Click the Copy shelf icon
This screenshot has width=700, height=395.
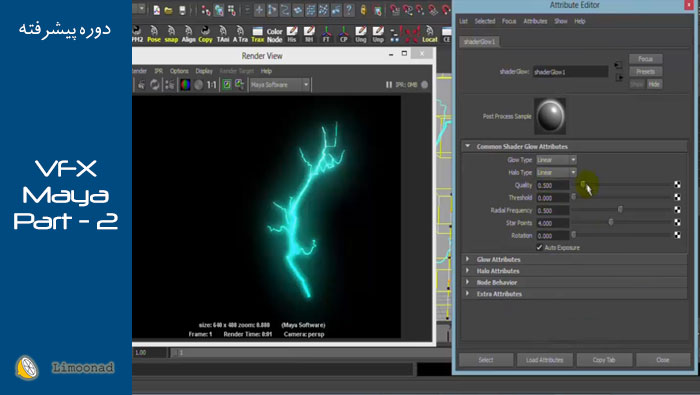click(205, 34)
